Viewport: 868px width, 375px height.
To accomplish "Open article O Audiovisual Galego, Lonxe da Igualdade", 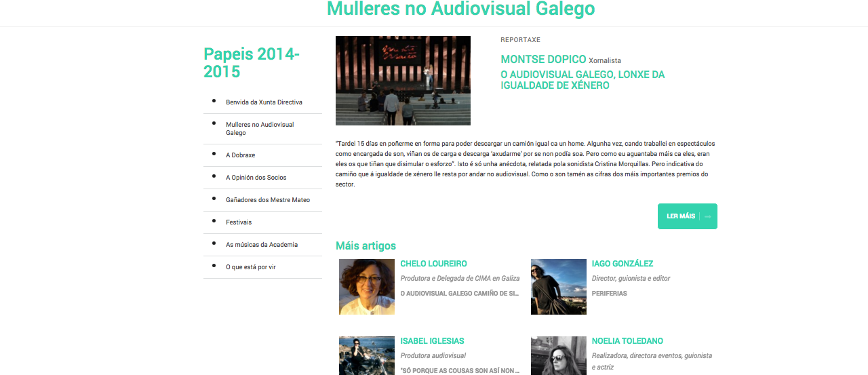I will pyautogui.click(x=583, y=80).
